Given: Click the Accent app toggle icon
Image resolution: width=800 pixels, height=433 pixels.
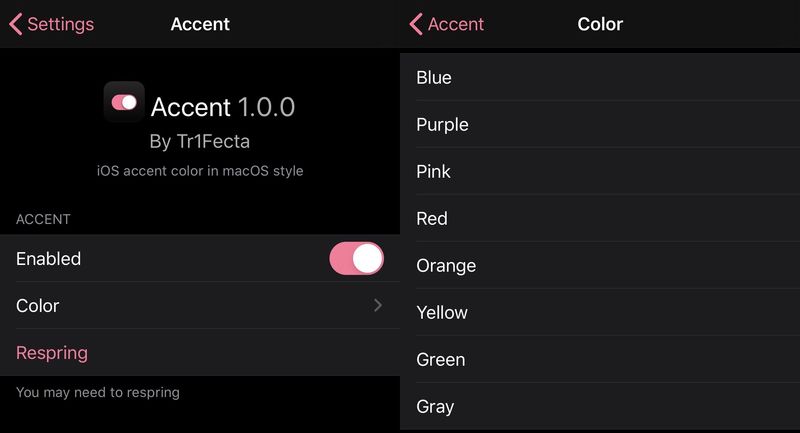Looking at the screenshot, I should 124,102.
